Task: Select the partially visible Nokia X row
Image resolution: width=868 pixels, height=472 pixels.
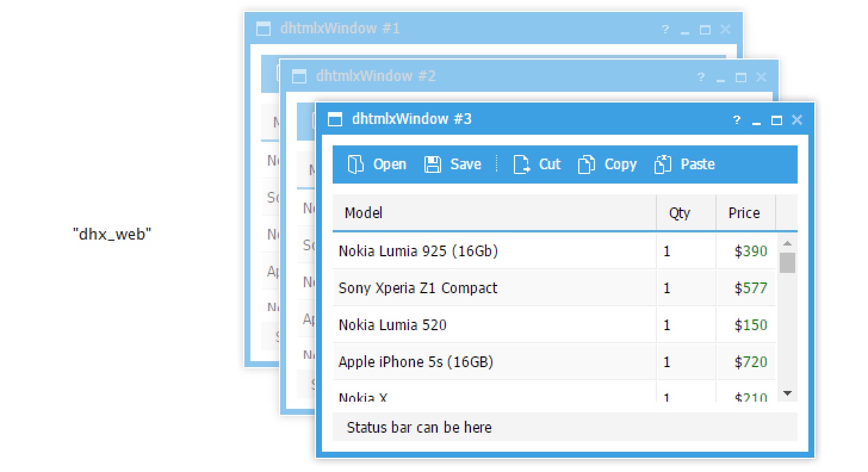Action: click(x=554, y=392)
